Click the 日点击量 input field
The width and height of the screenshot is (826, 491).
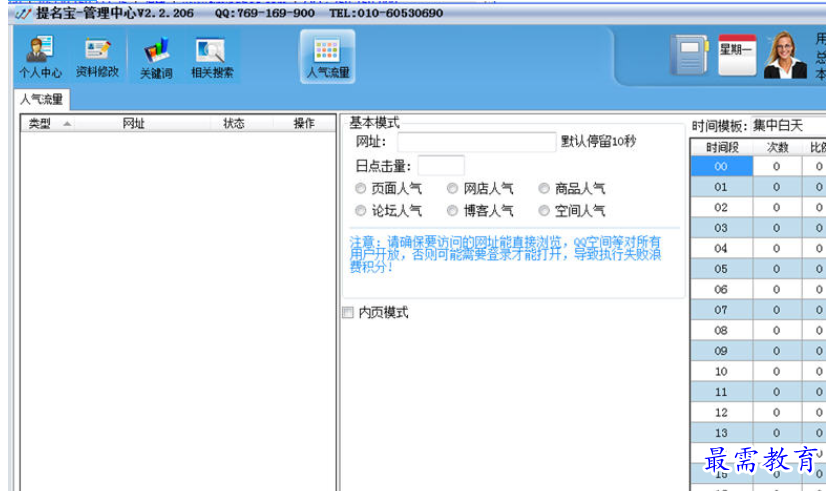441,165
